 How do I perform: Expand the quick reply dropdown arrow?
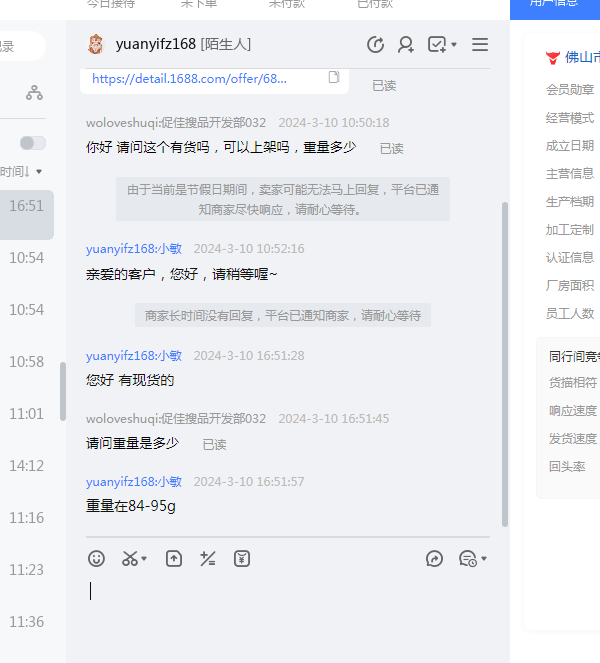(484, 559)
